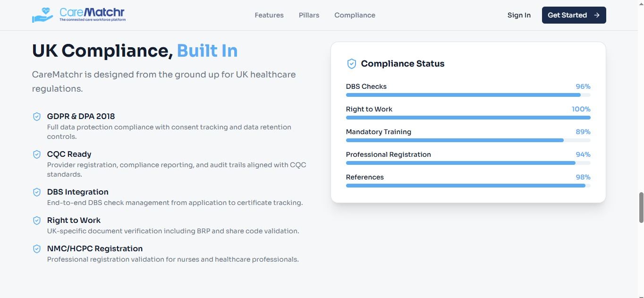Click the shield icon next to GDPR & DPA 2018
The image size is (644, 298).
37,117
